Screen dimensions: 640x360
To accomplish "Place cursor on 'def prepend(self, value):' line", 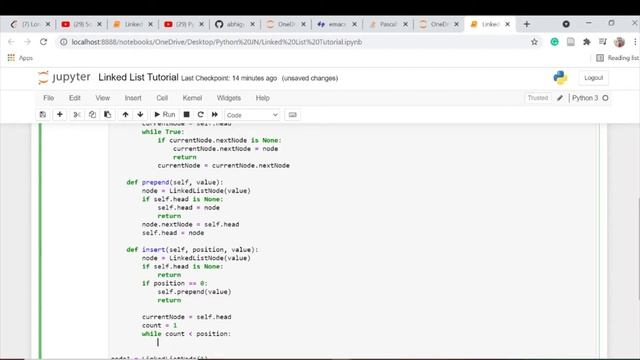I will 175,182.
